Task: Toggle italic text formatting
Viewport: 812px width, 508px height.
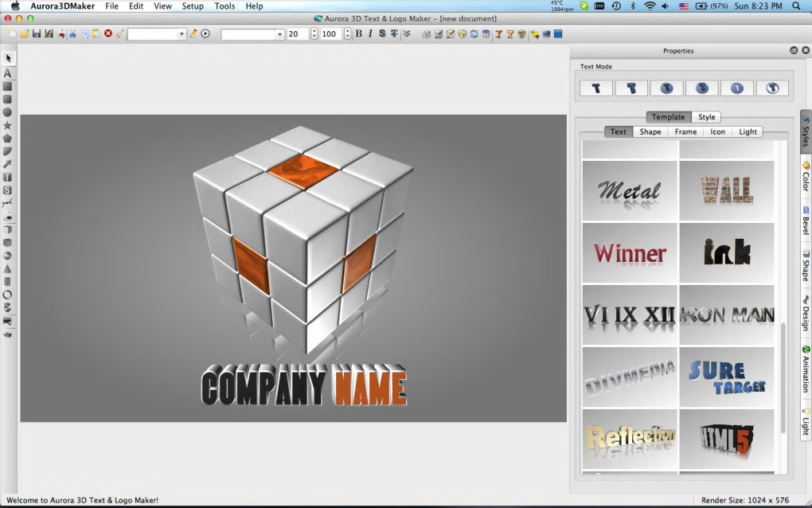Action: coord(370,33)
